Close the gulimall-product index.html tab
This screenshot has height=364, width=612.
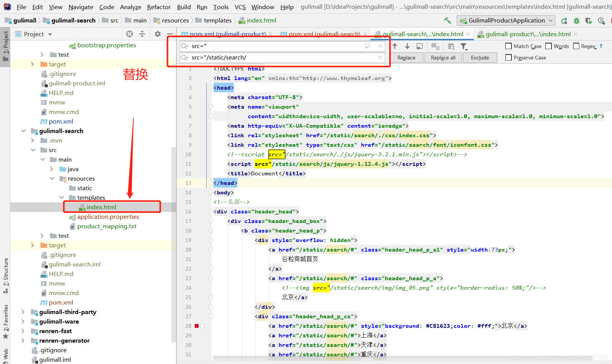pos(575,34)
